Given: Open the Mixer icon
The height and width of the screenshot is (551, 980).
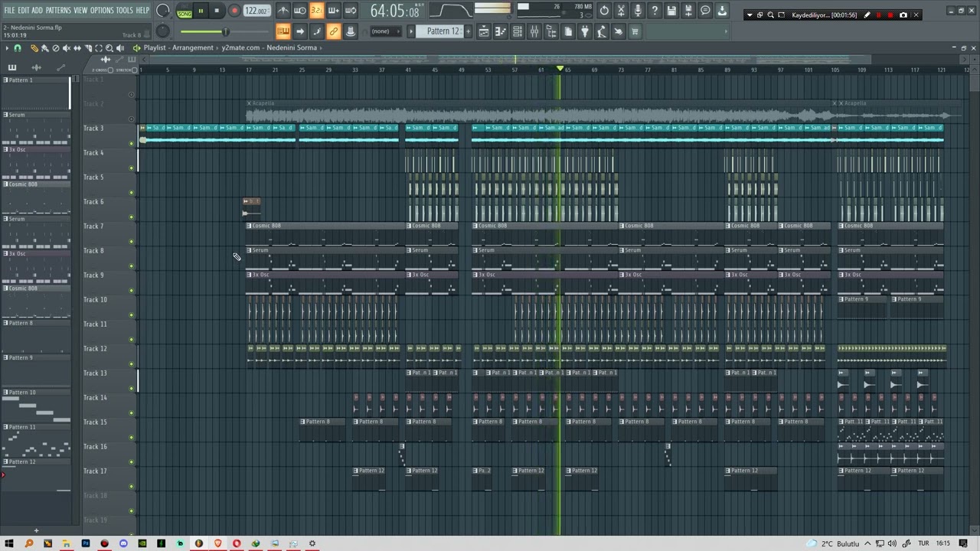Looking at the screenshot, I should (x=534, y=31).
